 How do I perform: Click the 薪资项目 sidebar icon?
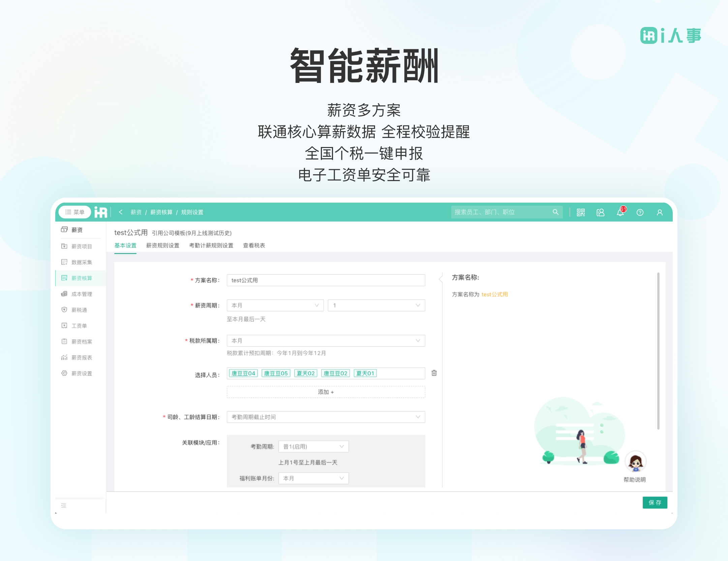pyautogui.click(x=64, y=246)
